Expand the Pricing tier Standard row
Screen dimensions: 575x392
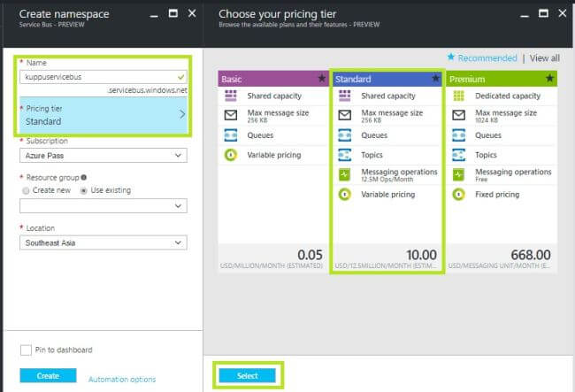coord(103,115)
